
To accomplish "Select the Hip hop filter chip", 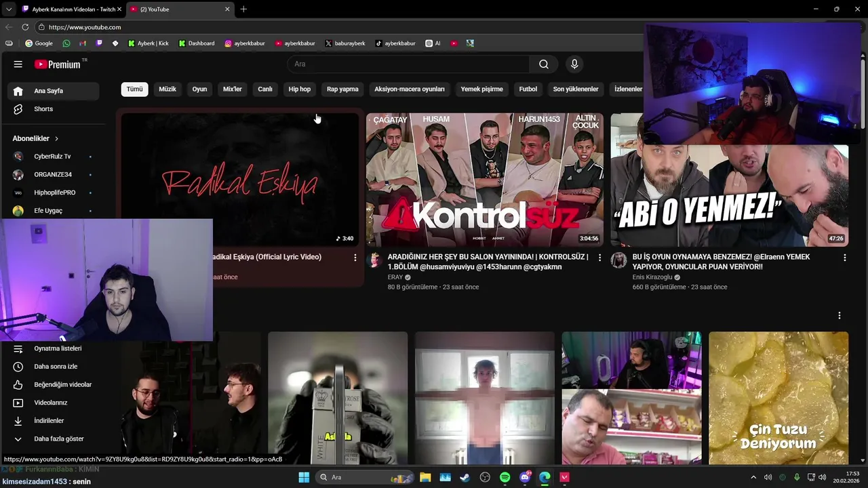I will (x=300, y=89).
